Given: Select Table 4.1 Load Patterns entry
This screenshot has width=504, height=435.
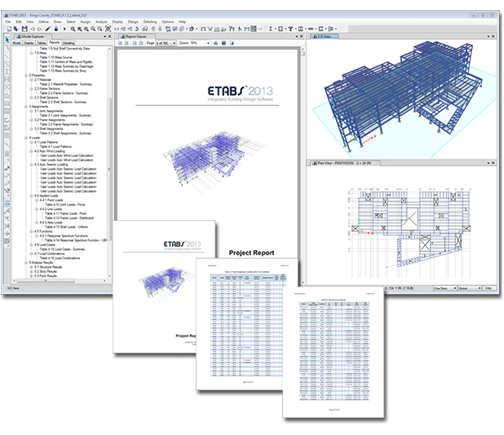Looking at the screenshot, I should point(55,146).
